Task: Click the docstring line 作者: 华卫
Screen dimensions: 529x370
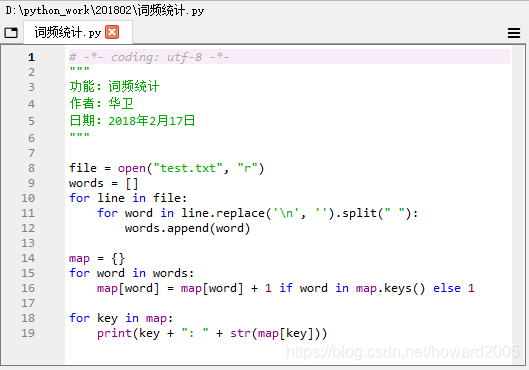Action: pyautogui.click(x=102, y=103)
